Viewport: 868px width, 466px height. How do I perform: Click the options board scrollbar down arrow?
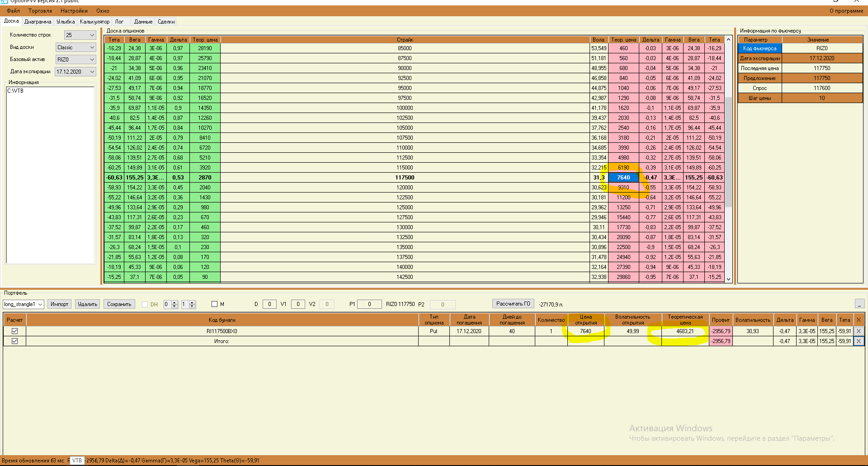pos(728,279)
